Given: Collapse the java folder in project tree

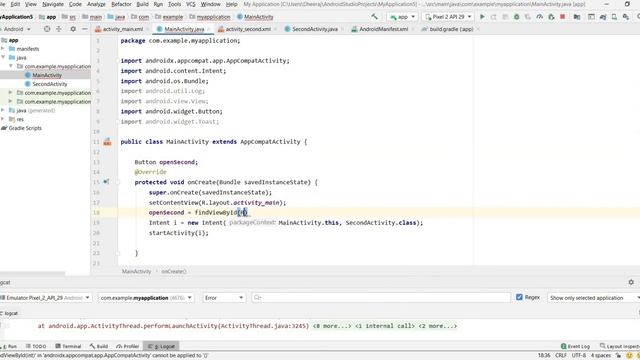Looking at the screenshot, I should pyautogui.click(x=3, y=57).
